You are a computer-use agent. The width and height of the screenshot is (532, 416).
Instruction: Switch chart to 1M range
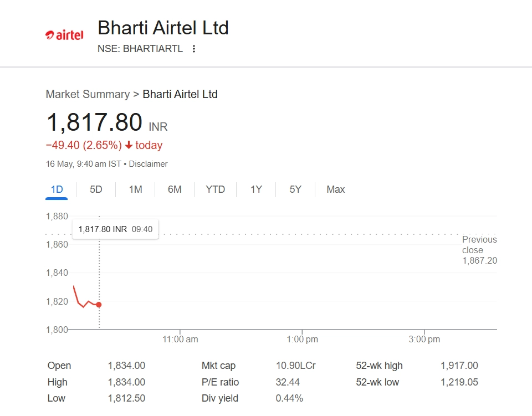click(x=135, y=189)
